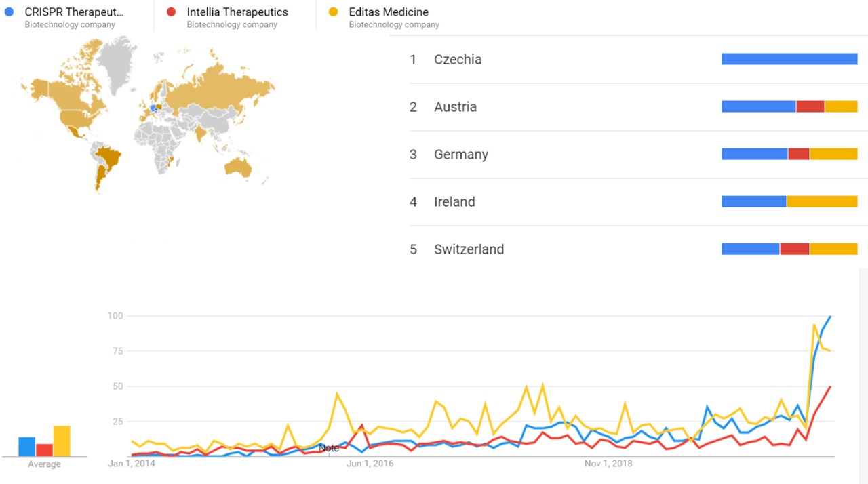Click the full blue bar for Czechia
This screenshot has width=868, height=484.
[x=789, y=60]
